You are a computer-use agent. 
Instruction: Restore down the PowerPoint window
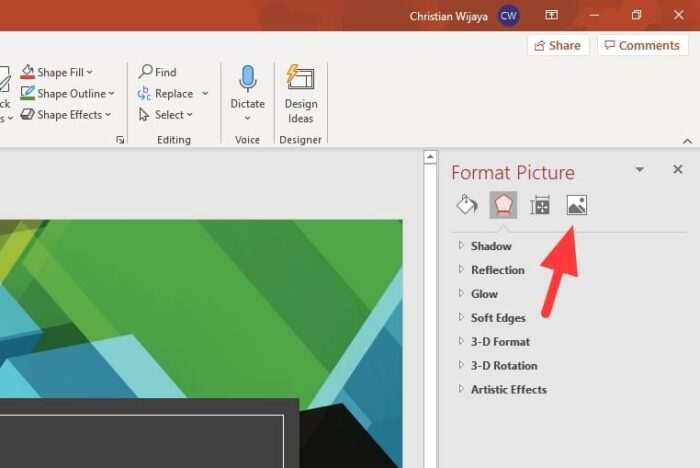(636, 15)
